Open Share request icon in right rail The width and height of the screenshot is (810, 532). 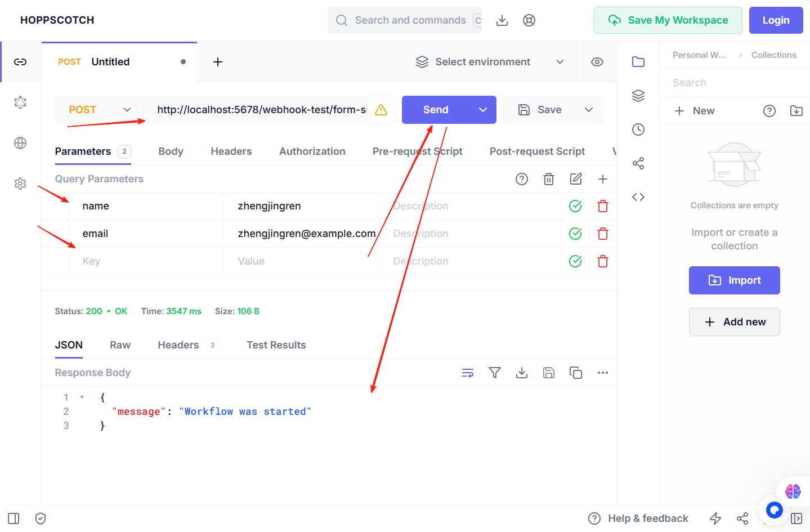[638, 163]
